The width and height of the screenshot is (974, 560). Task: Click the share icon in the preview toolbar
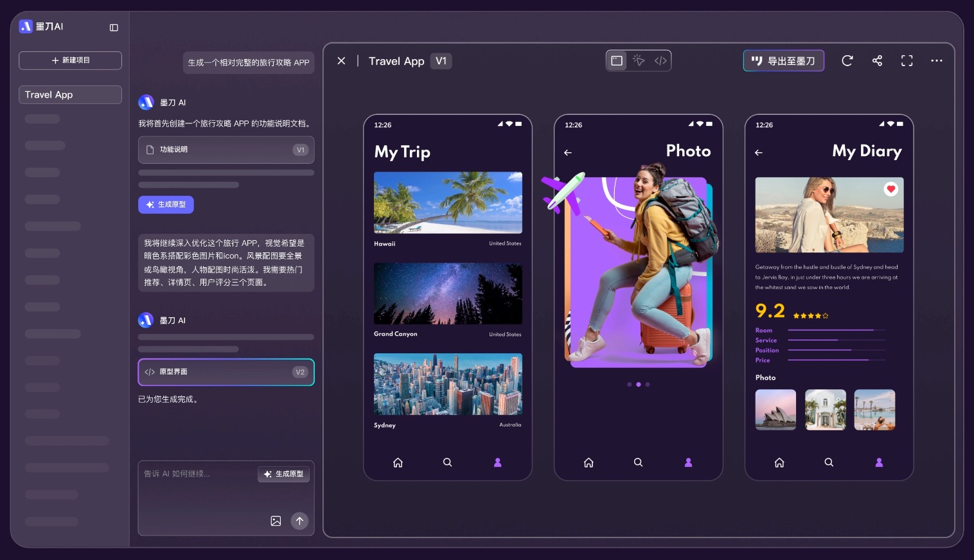point(877,61)
